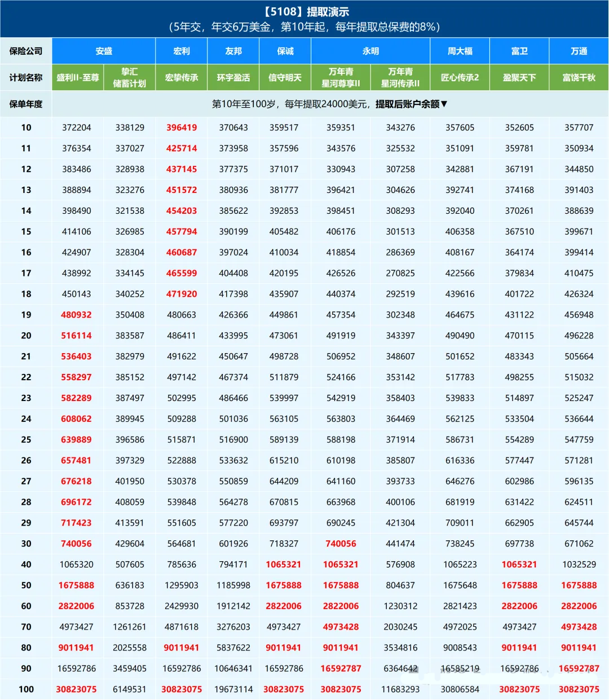Select the 宏挚传承 plan header
Screen dimensions: 609x700
(x=182, y=78)
